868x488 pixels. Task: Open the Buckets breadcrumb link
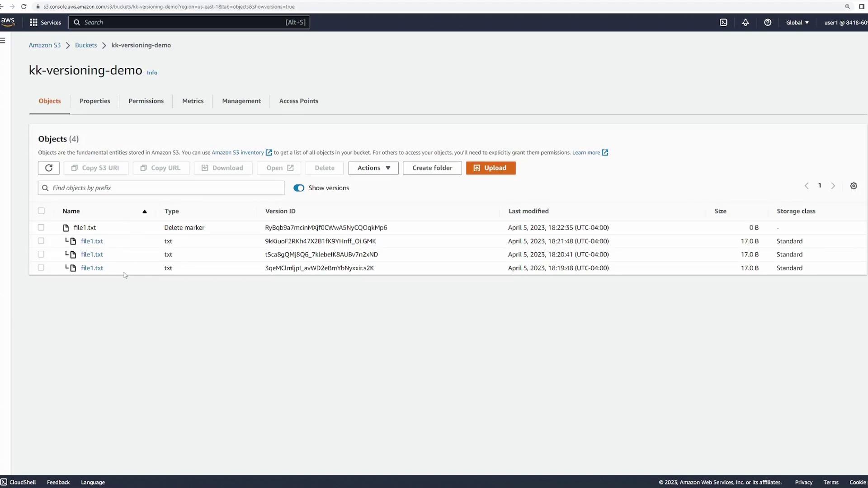[86, 45]
